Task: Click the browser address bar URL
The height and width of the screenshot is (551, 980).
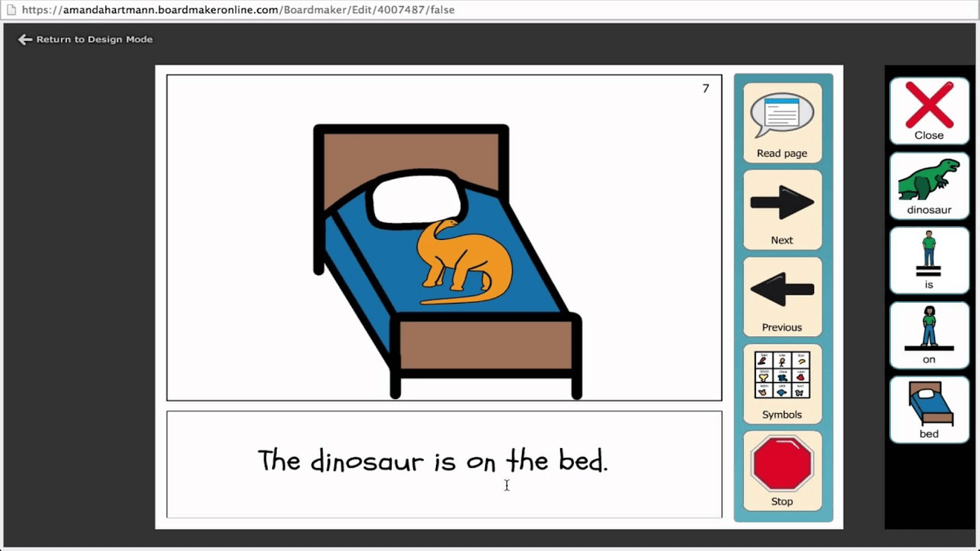Action: [245, 10]
